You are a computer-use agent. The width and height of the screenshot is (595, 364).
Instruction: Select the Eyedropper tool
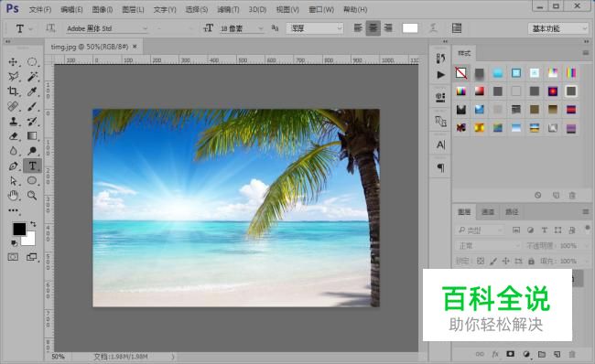[x=32, y=91]
